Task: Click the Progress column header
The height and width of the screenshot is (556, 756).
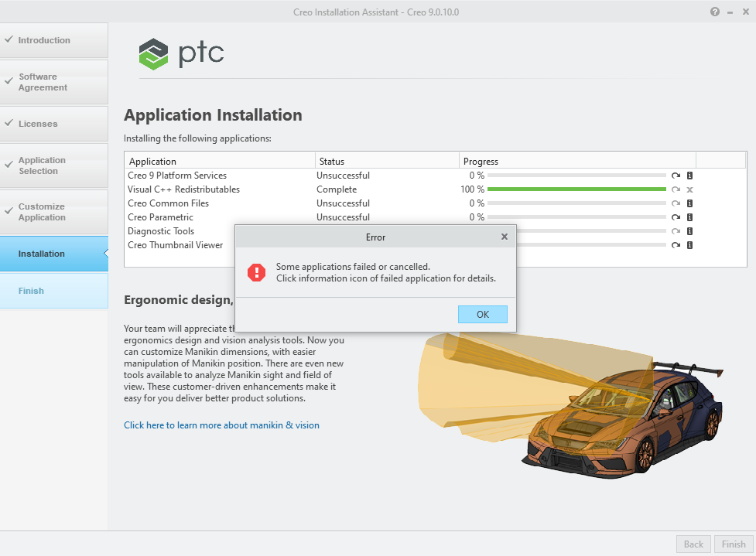Action: coord(577,161)
